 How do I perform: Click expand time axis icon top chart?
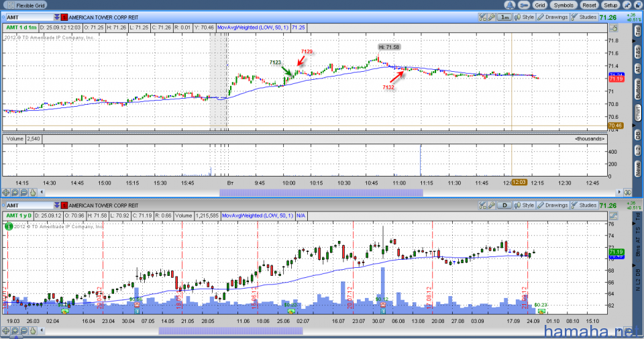[x=628, y=192]
